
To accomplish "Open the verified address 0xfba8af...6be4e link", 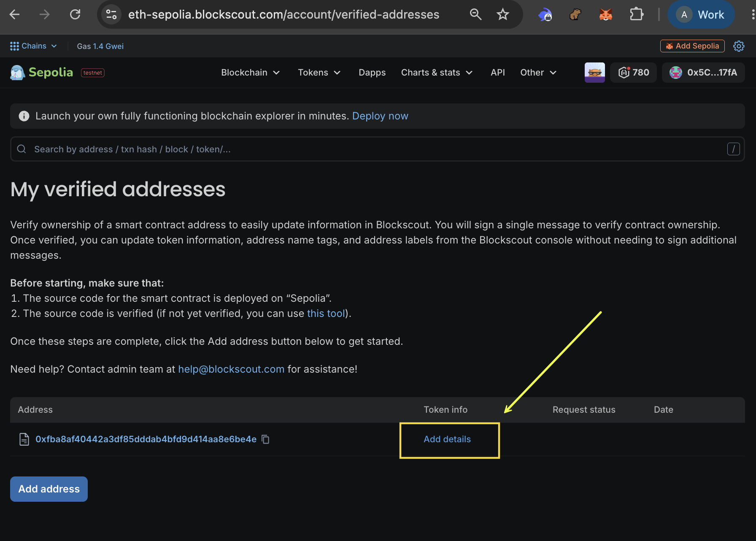I will click(x=146, y=439).
